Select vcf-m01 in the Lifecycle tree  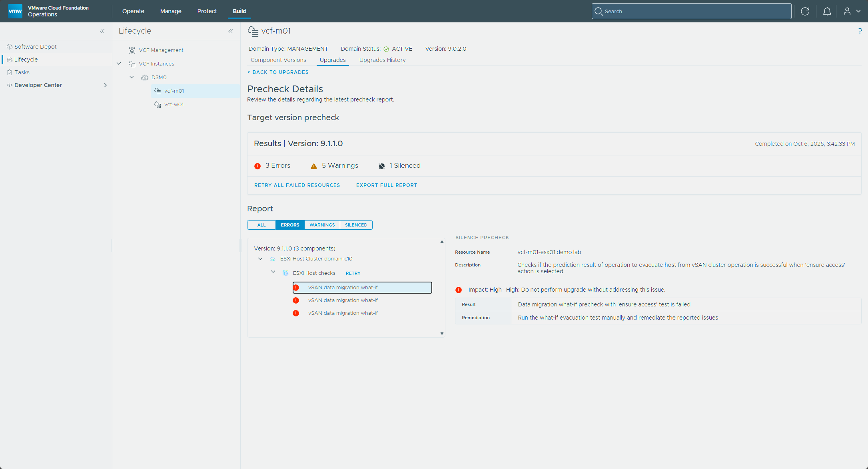[196, 91]
